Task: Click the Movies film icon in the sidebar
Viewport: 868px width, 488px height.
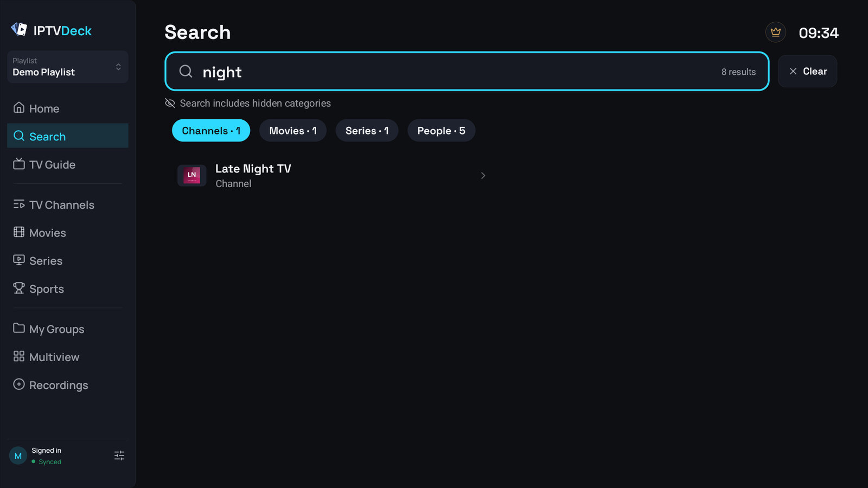Action: (19, 232)
